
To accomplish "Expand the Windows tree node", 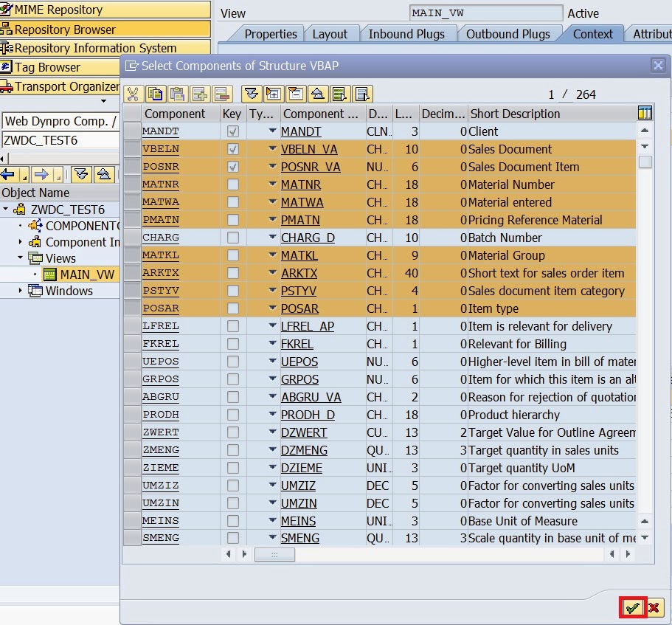I will (21, 291).
